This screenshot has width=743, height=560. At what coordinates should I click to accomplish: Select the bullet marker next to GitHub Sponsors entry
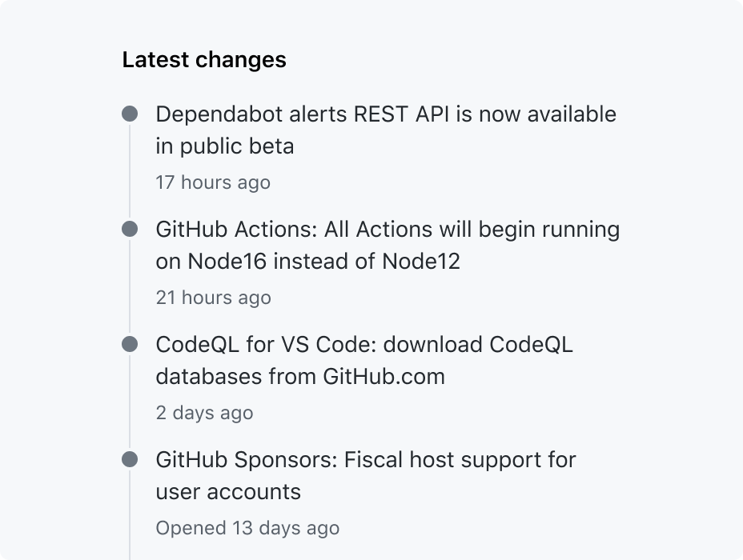pyautogui.click(x=130, y=459)
